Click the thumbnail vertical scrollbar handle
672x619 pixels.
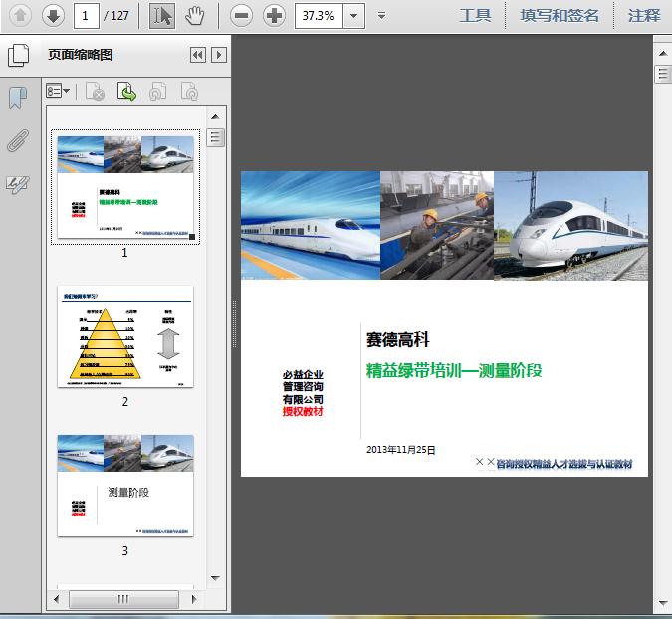click(215, 137)
